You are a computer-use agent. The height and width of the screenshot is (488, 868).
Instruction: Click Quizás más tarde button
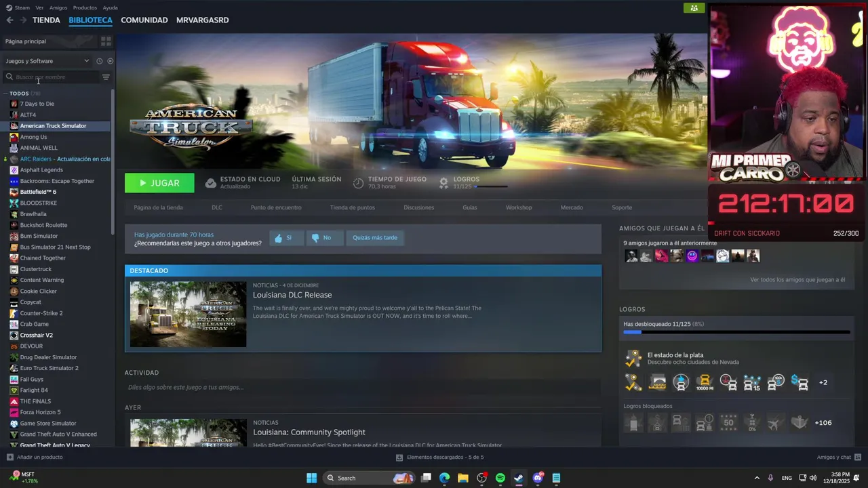[375, 238]
